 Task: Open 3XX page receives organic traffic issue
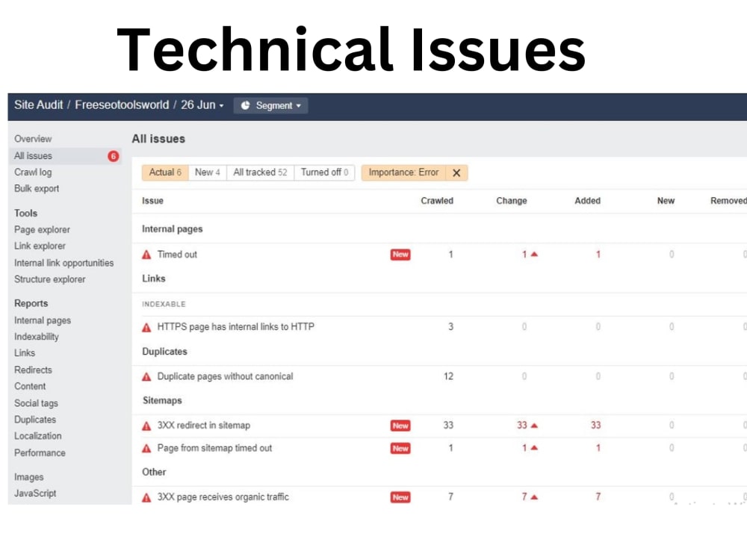[x=223, y=497]
